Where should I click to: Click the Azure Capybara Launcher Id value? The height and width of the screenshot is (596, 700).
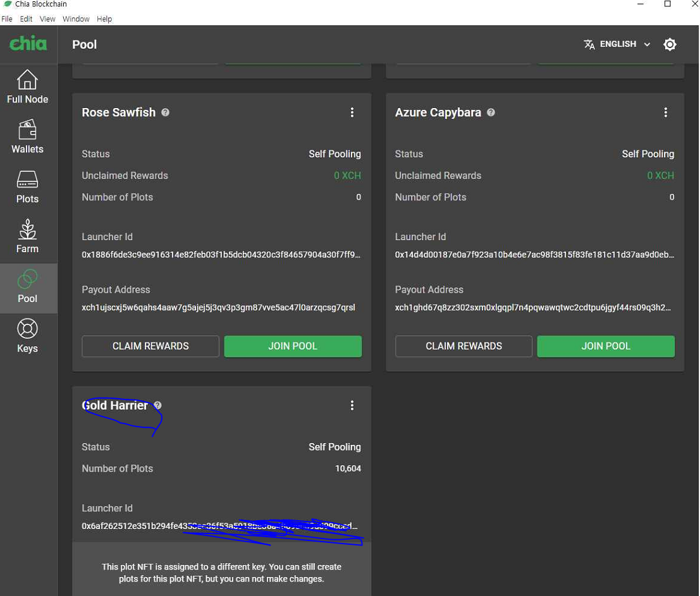pos(534,255)
